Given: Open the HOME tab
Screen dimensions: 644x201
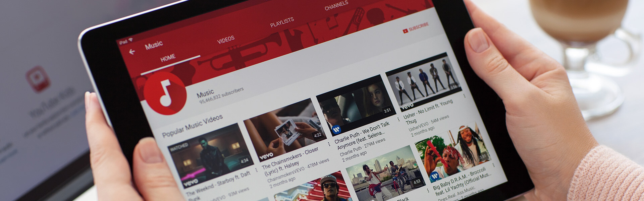Looking at the screenshot, I should point(168,58).
